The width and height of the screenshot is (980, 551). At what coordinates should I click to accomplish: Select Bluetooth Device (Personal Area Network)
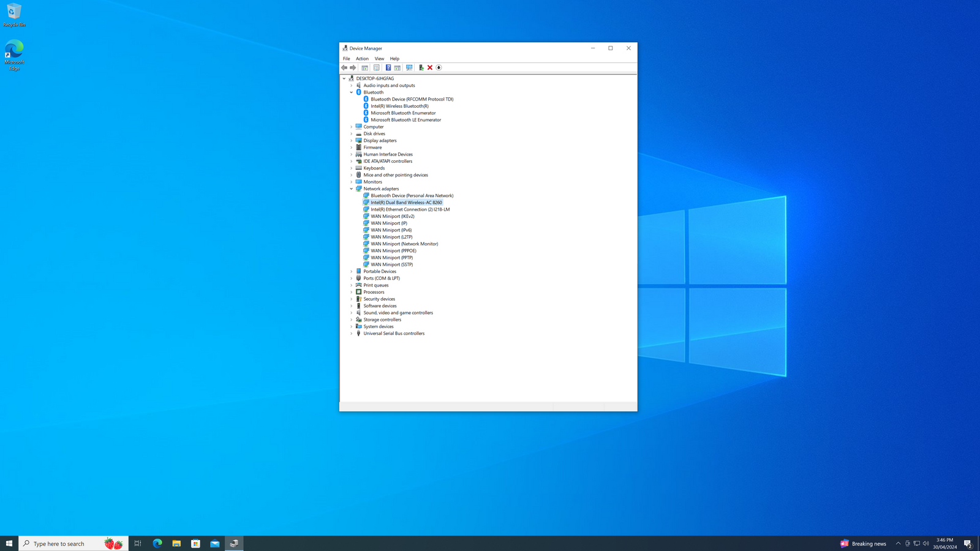412,195
